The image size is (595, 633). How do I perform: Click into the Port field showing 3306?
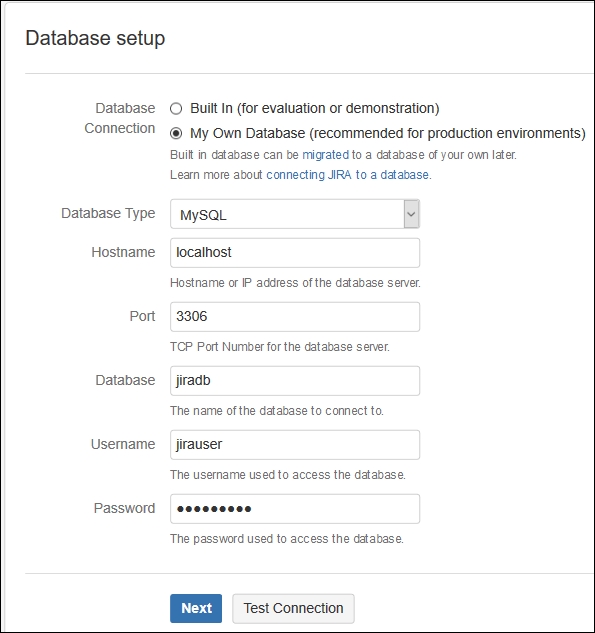[x=295, y=317]
